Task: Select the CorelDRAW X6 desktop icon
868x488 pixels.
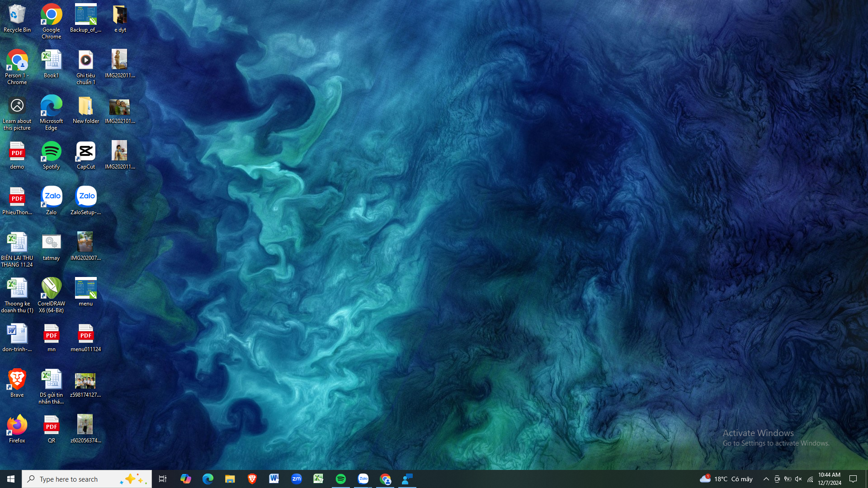Action: [x=51, y=295]
